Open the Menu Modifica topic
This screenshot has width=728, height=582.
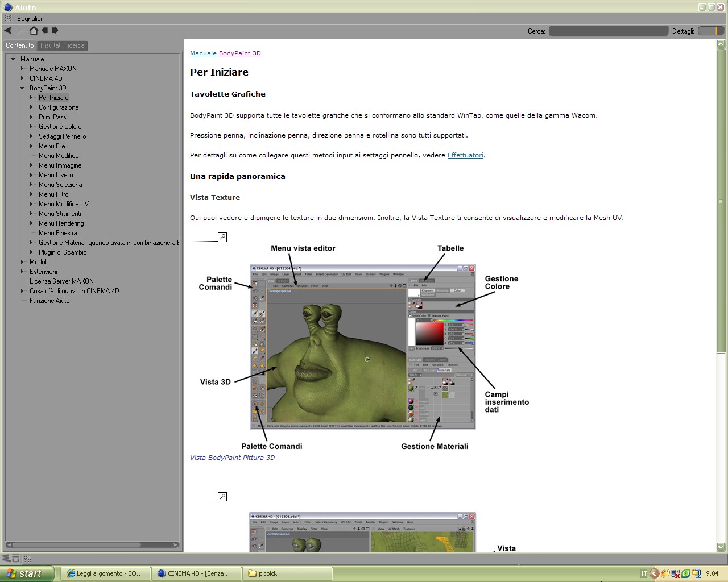59,156
